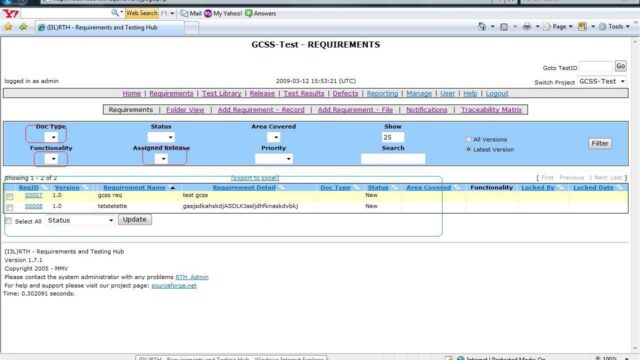
Task: Open Add Requirement - Record
Action: tap(261, 110)
